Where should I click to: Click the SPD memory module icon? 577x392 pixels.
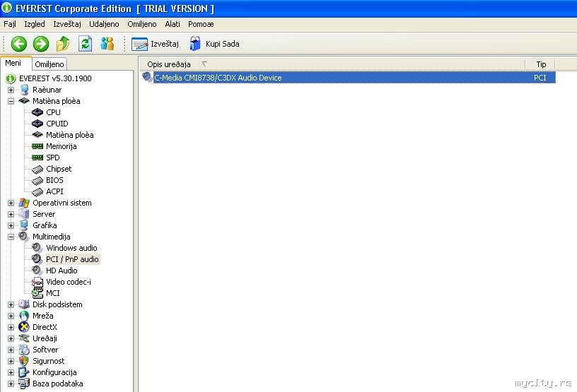point(37,158)
